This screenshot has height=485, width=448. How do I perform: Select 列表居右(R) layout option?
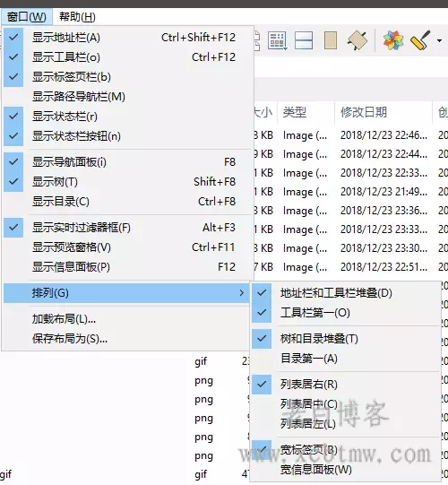pyautogui.click(x=346, y=385)
